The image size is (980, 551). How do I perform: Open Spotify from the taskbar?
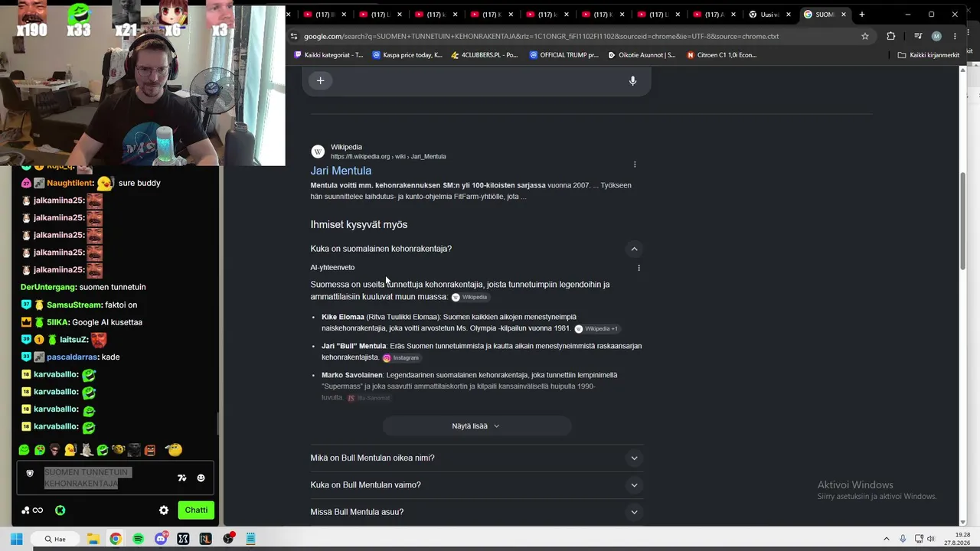[138, 539]
